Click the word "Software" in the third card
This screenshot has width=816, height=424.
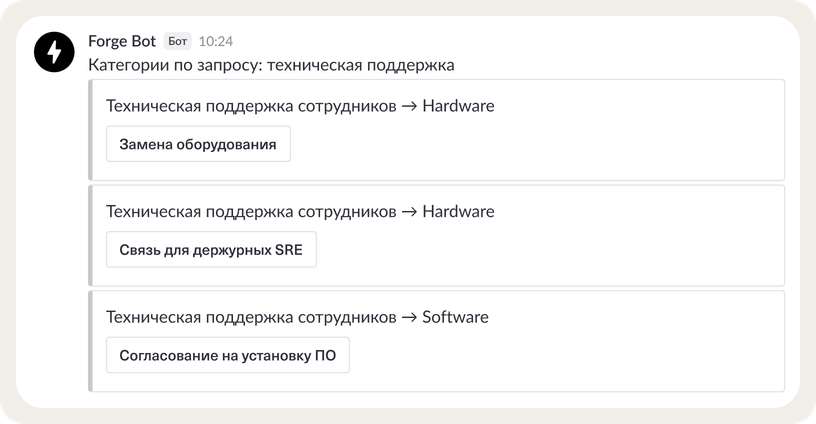click(455, 318)
